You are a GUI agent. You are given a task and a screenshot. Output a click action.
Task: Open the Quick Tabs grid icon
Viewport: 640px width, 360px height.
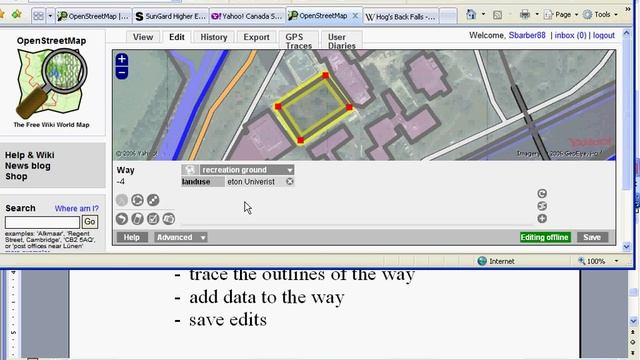point(38,16)
